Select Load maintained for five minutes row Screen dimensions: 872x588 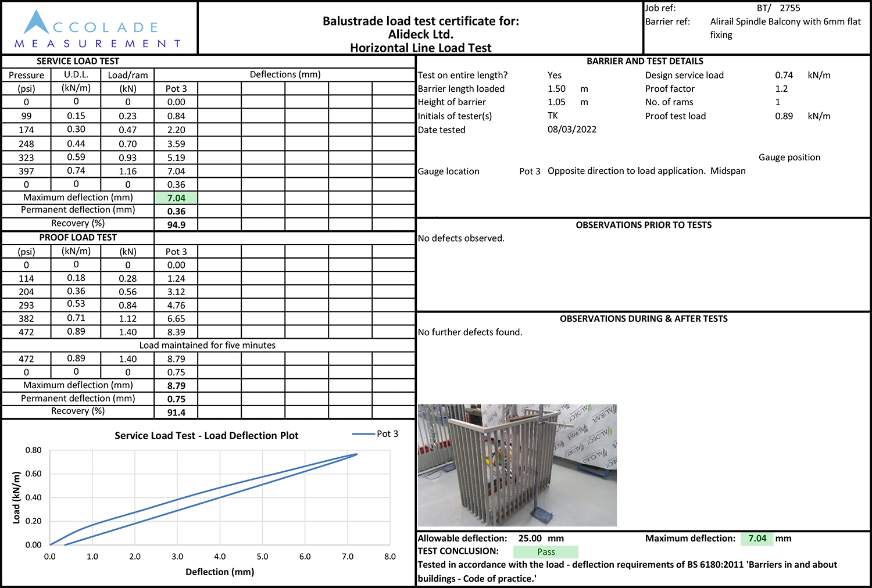208,345
